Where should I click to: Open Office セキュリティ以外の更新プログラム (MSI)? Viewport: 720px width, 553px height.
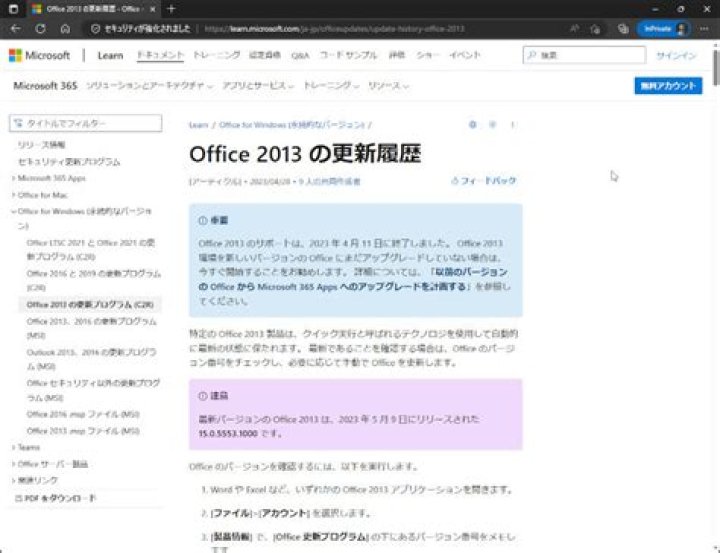coord(94,390)
